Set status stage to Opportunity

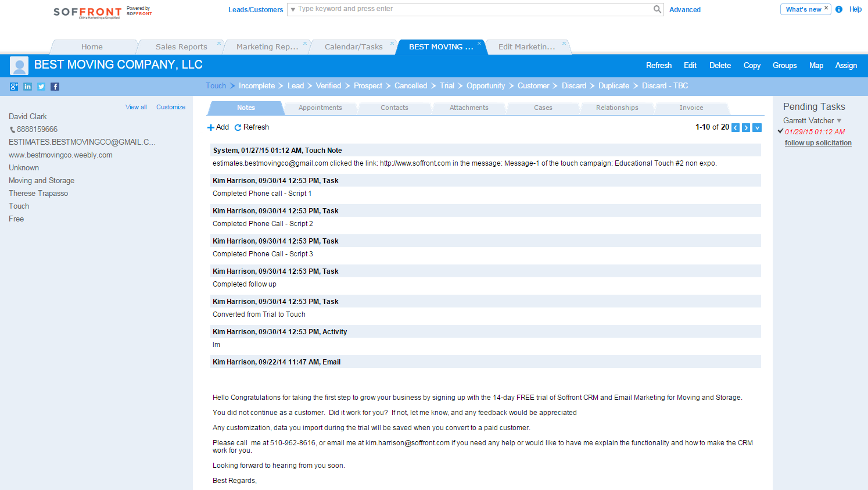tap(486, 86)
